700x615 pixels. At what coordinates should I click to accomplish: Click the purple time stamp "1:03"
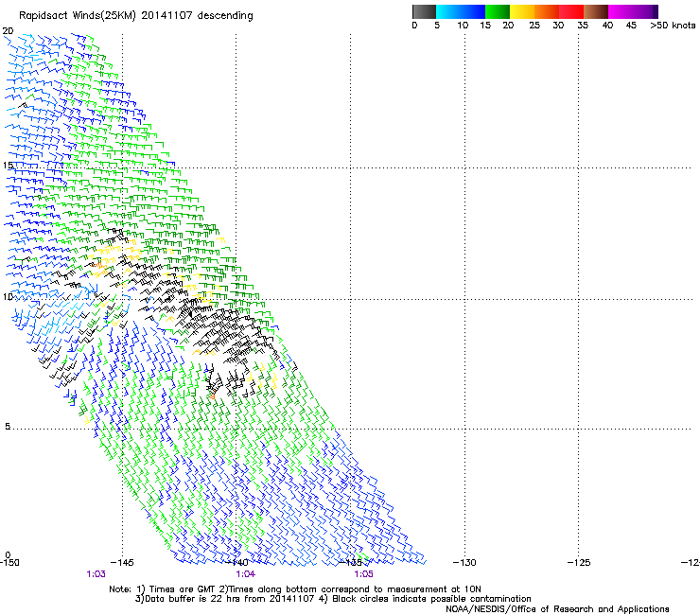click(x=96, y=574)
